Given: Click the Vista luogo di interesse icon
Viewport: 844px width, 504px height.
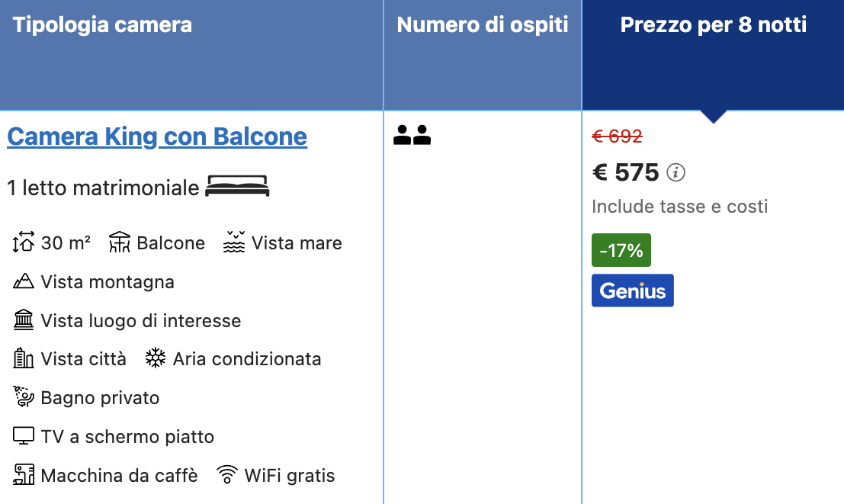Looking at the screenshot, I should tap(24, 320).
